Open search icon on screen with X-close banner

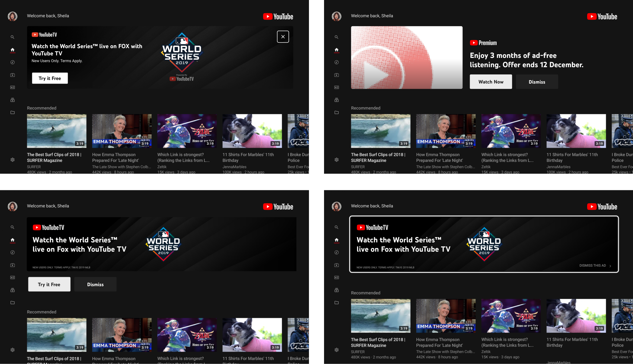point(12,37)
